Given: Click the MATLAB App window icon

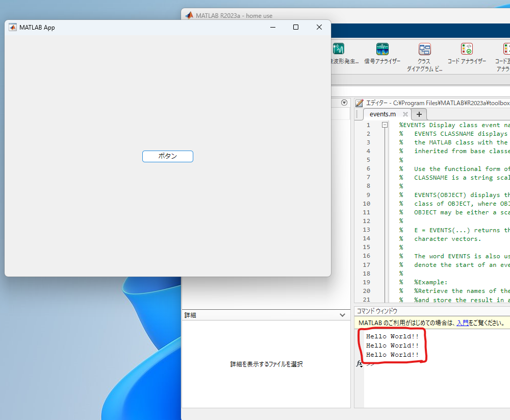Looking at the screenshot, I should 12,27.
